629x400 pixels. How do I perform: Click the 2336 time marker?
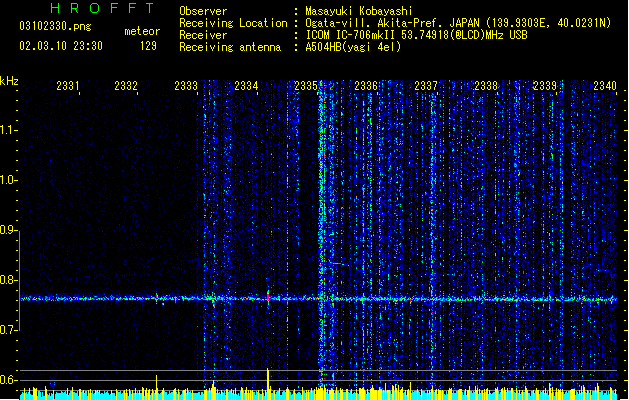click(x=366, y=85)
